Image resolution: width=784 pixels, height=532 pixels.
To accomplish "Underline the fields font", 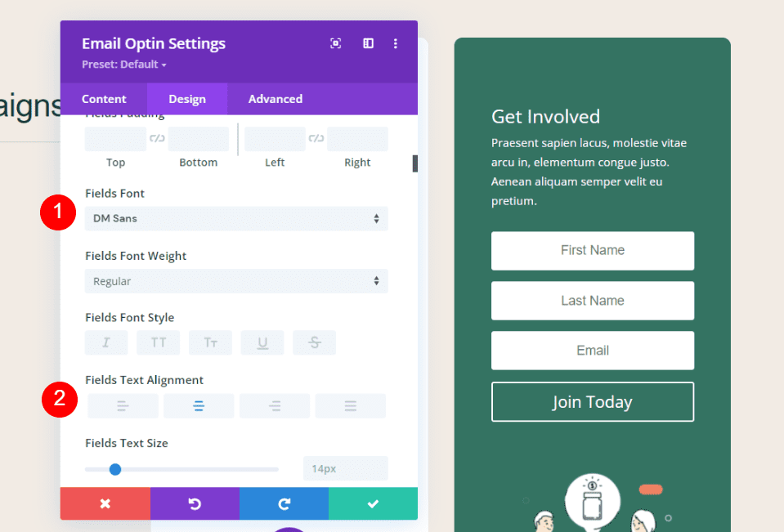I will (x=262, y=342).
